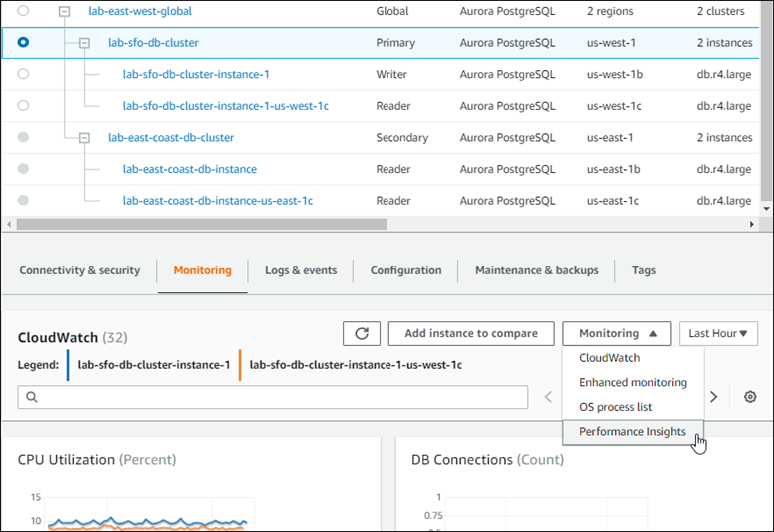Click the refresh icon button in CloudWatch
The image size is (774, 532).
click(361, 334)
